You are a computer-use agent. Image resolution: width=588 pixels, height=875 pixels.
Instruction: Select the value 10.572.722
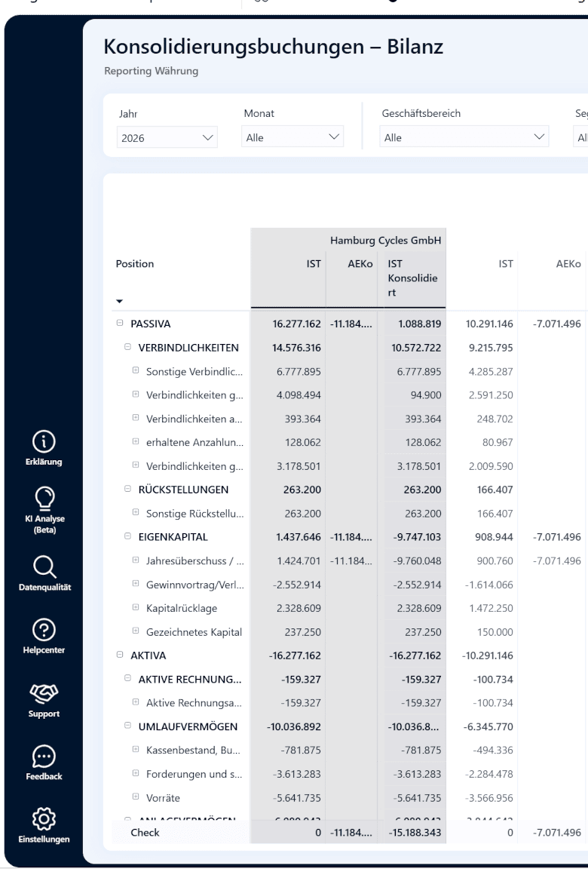416,348
